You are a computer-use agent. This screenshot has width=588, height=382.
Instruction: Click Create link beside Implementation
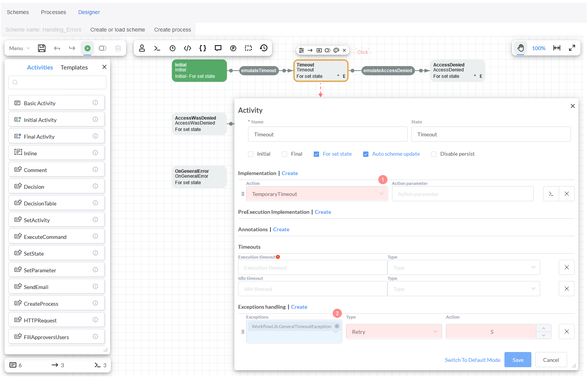(290, 173)
